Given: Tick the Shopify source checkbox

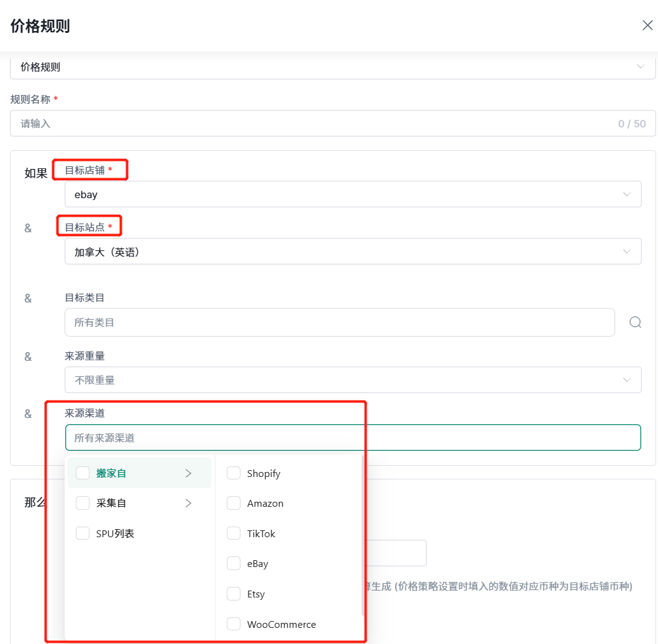Looking at the screenshot, I should pyautogui.click(x=234, y=473).
